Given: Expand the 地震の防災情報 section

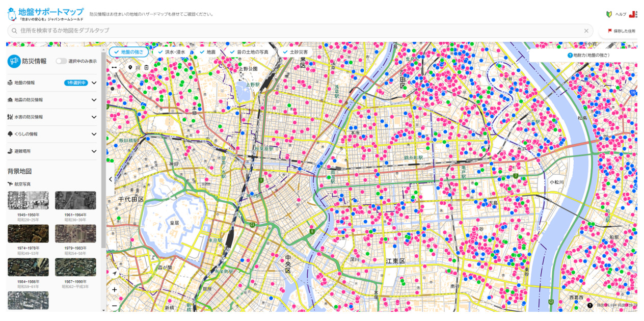Looking at the screenshot, I should click(x=94, y=100).
